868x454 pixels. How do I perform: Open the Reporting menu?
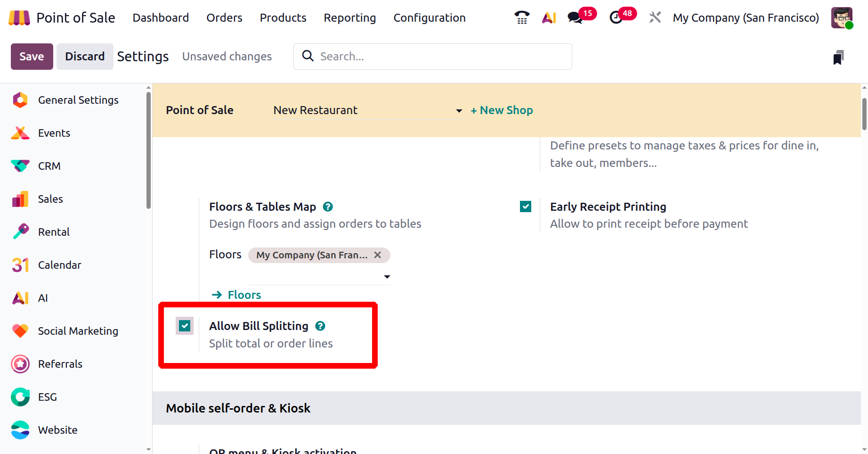tap(349, 18)
